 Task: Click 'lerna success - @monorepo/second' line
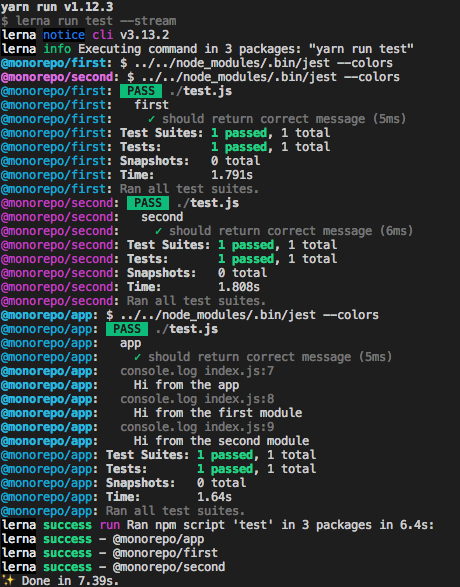point(113,567)
